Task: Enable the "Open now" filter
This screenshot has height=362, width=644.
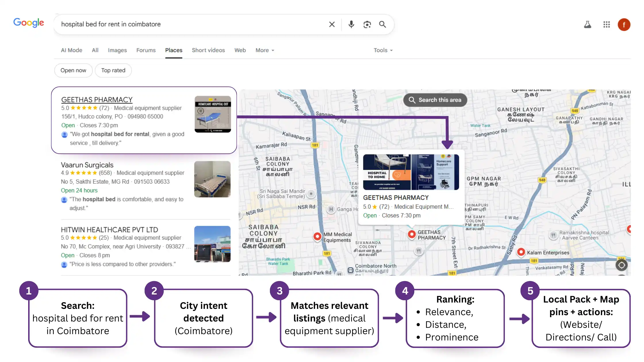Action: pos(73,70)
